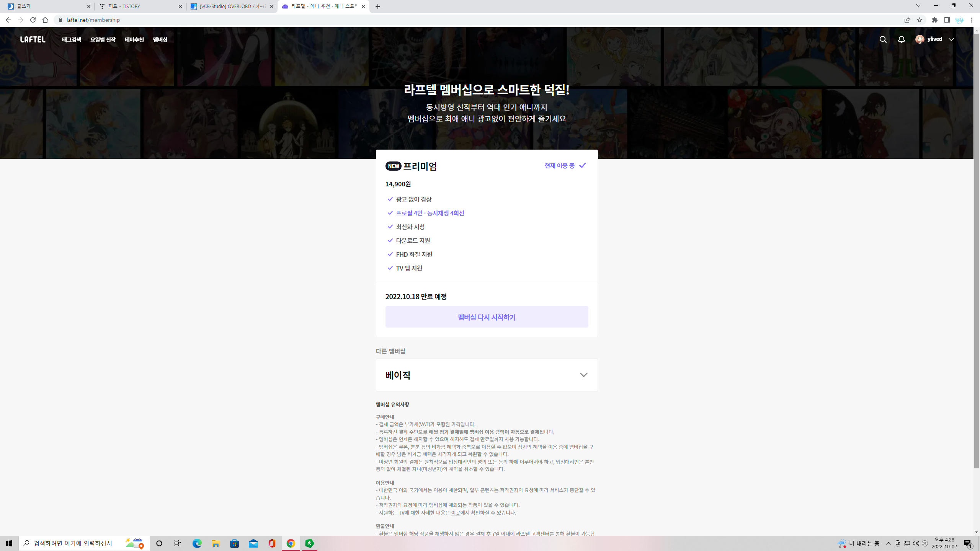The height and width of the screenshot is (551, 980).
Task: Open the 태그검색 menu item
Action: click(x=72, y=40)
